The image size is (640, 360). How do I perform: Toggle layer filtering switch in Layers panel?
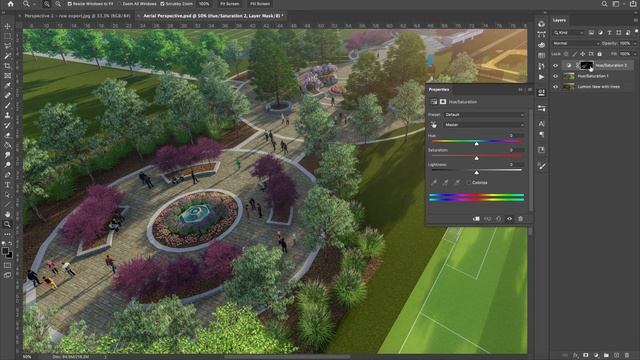(636, 33)
